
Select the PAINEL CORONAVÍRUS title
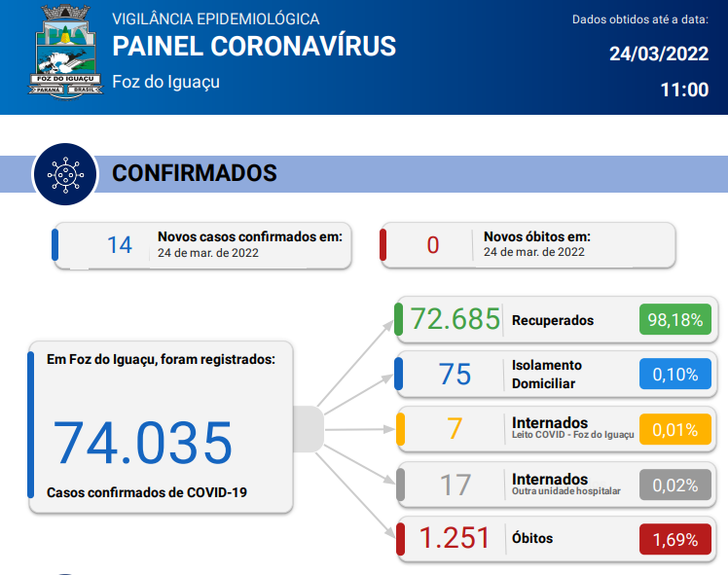[x=254, y=47]
